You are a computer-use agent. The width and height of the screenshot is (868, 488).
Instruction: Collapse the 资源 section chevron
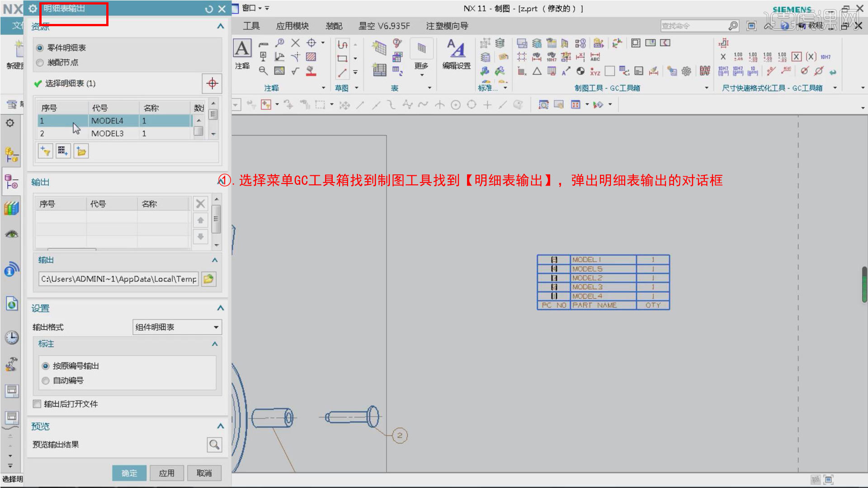point(220,26)
